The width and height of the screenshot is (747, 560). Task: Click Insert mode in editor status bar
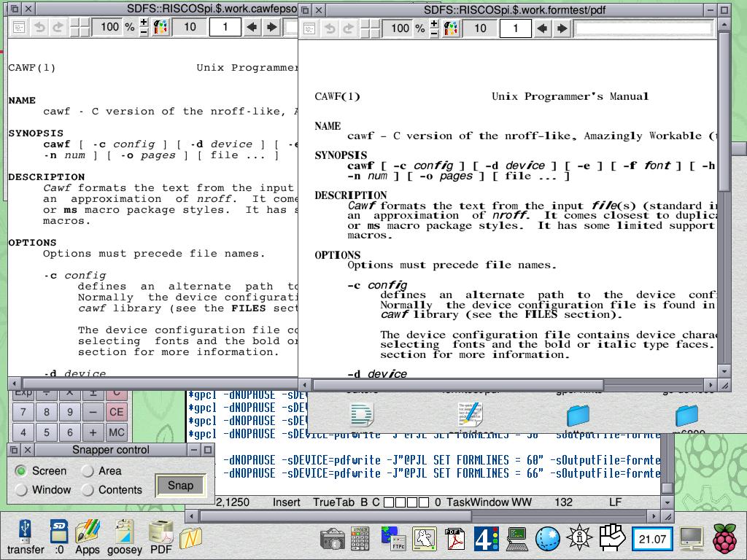[286, 502]
